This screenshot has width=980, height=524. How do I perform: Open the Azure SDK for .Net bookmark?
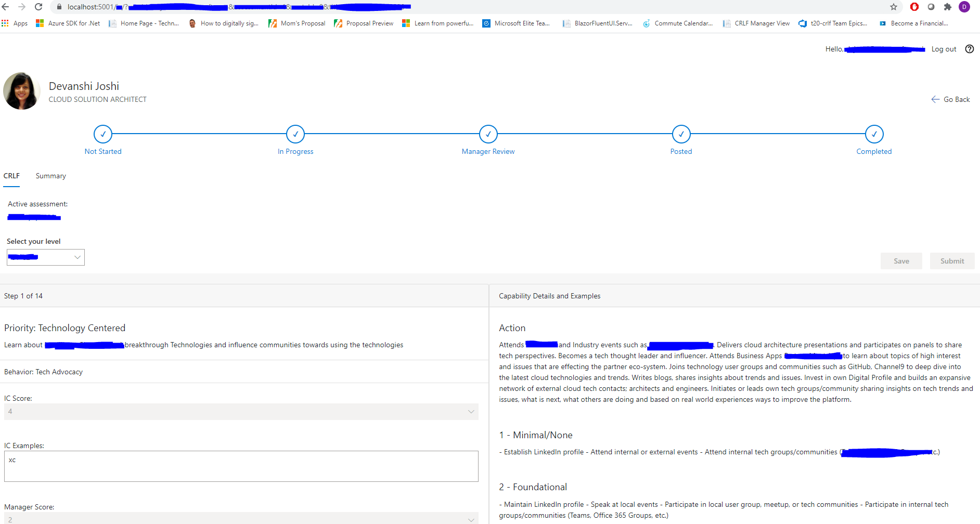point(73,23)
